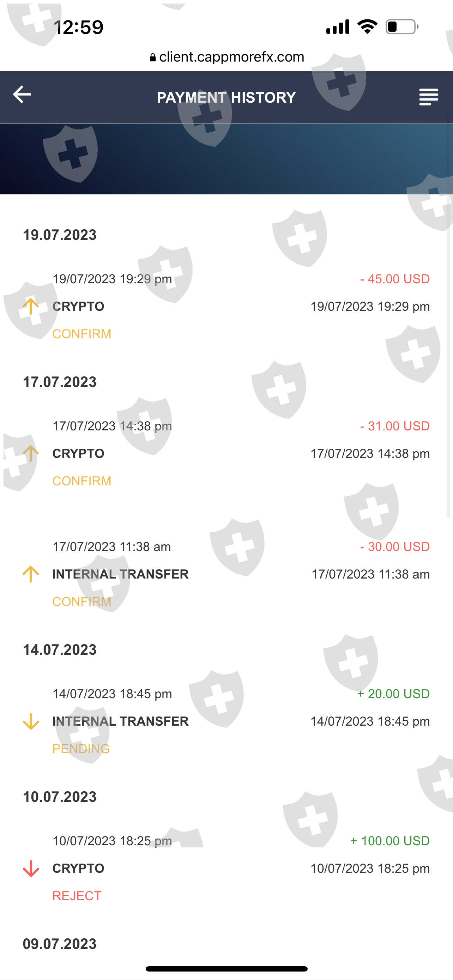Select the + 100.00 USD amount
Image resolution: width=453 pixels, height=980 pixels.
[389, 841]
